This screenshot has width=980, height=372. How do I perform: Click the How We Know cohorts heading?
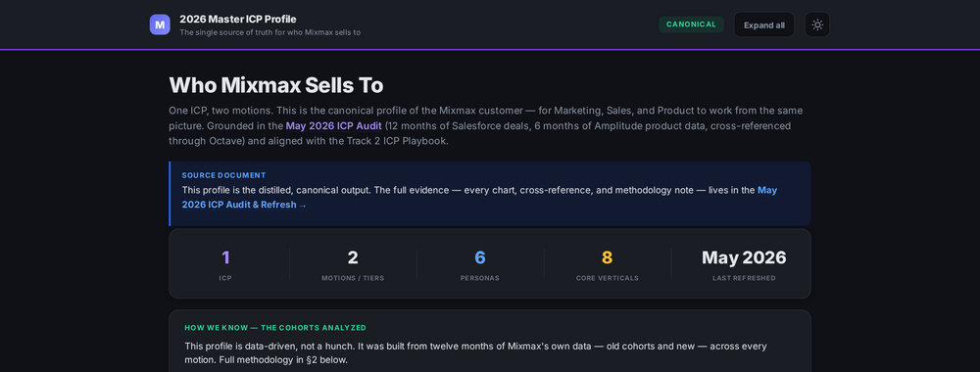275,328
